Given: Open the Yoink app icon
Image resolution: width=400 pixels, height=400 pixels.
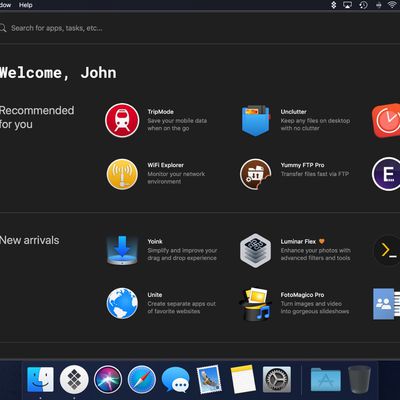Looking at the screenshot, I should click(x=122, y=250).
